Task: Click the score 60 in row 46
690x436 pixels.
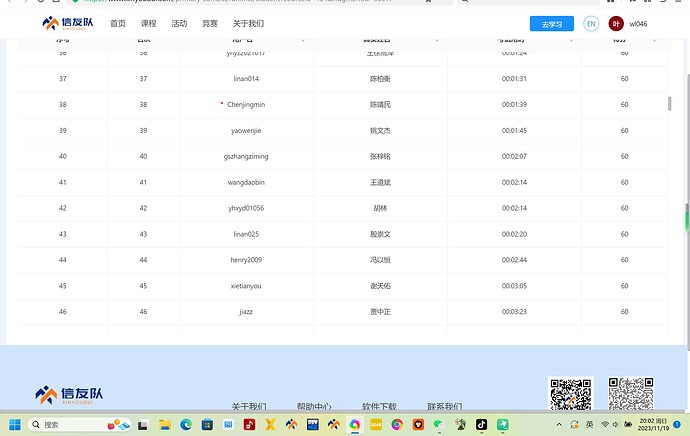Action: (624, 312)
